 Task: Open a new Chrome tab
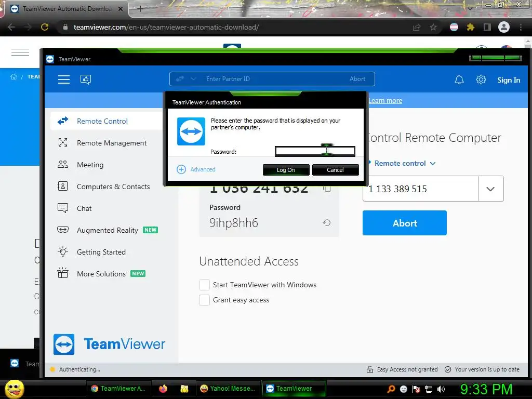click(140, 9)
